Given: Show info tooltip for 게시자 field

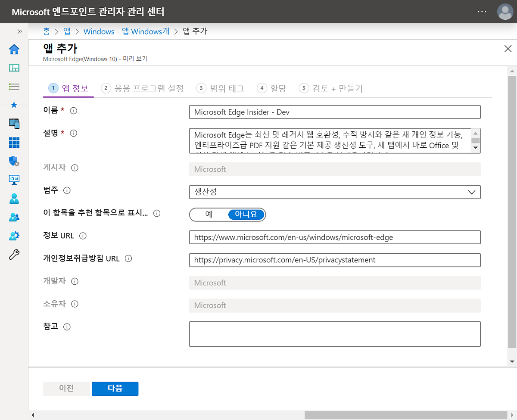Looking at the screenshot, I should point(75,168).
